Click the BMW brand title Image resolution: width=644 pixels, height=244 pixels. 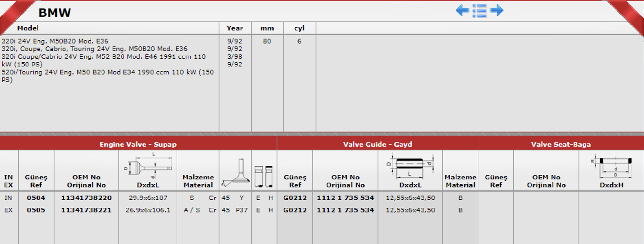tap(55, 13)
